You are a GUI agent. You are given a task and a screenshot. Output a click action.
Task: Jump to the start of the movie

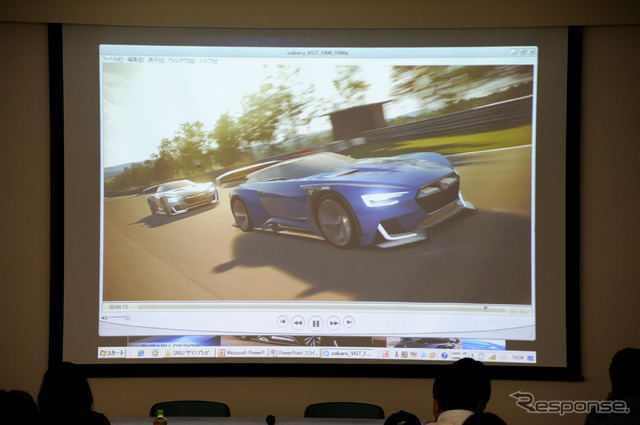pos(282,322)
